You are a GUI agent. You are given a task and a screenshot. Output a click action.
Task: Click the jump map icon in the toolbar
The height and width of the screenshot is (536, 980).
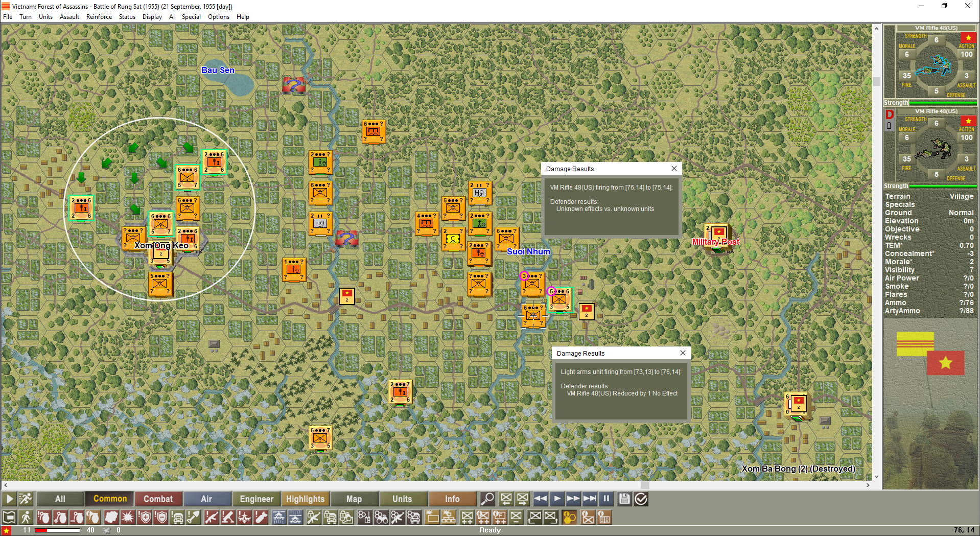coord(9,518)
